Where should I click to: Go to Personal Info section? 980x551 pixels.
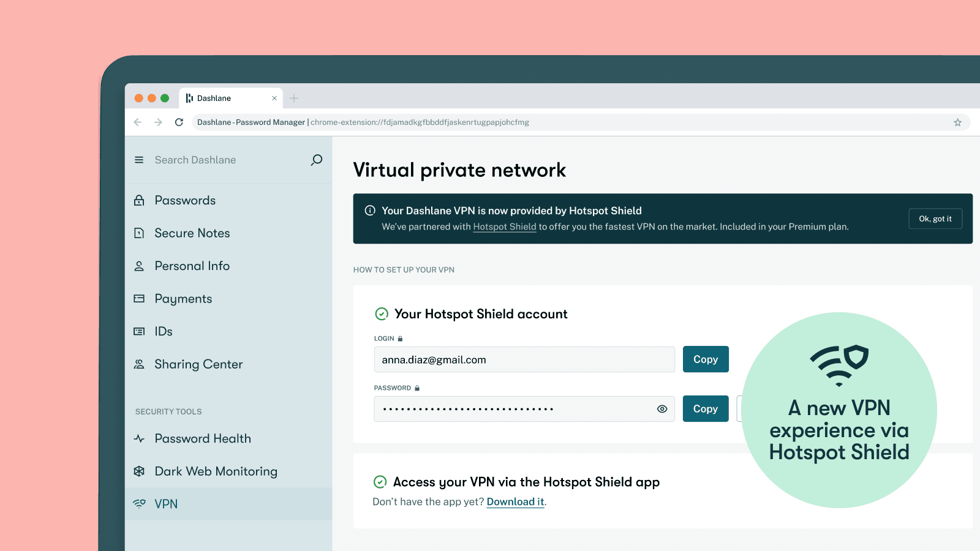click(x=192, y=266)
